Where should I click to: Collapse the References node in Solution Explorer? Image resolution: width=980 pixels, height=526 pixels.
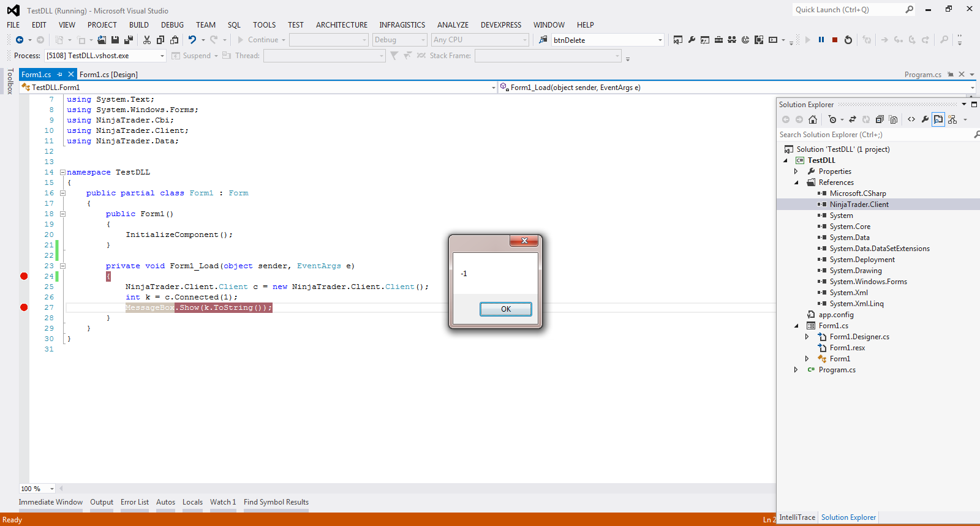coord(796,182)
